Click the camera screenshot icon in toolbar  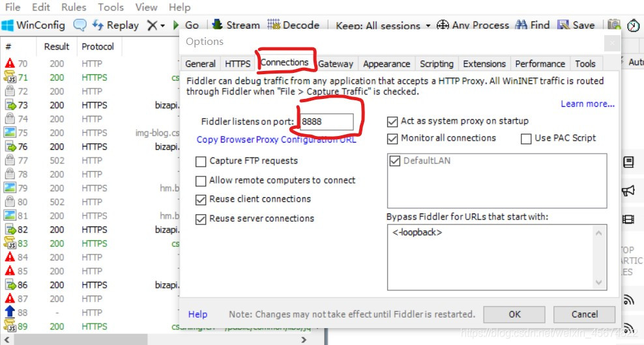[x=614, y=25]
